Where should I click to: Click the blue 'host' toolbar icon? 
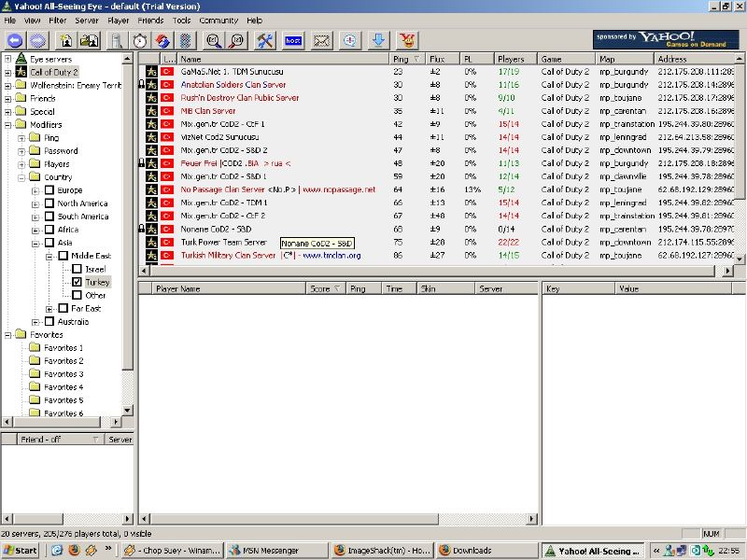point(293,40)
